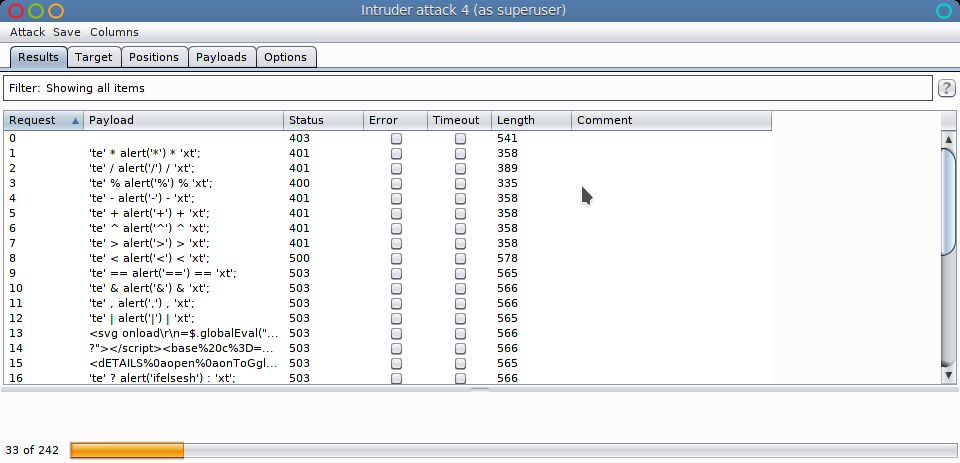
Task: Click status 400 of request 3
Action: tap(299, 183)
